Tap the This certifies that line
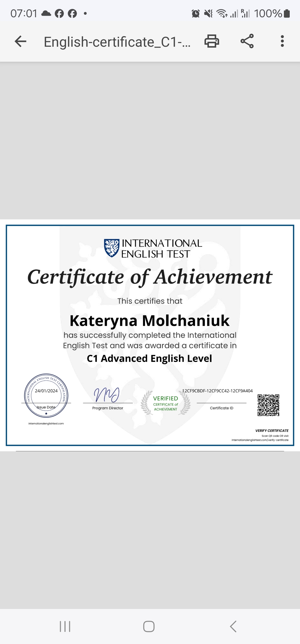Image resolution: width=300 pixels, height=644 pixels. click(150, 301)
